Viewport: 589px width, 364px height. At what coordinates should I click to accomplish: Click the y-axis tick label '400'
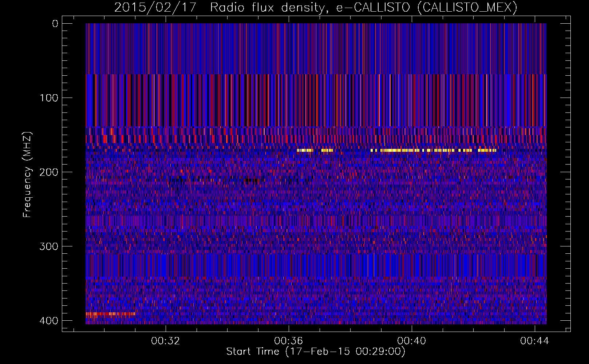pos(48,321)
